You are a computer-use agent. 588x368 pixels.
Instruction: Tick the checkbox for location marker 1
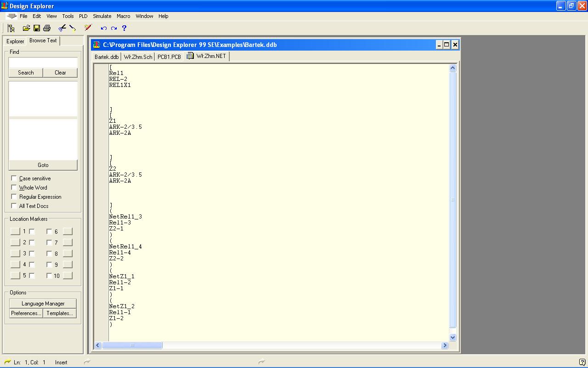point(32,231)
